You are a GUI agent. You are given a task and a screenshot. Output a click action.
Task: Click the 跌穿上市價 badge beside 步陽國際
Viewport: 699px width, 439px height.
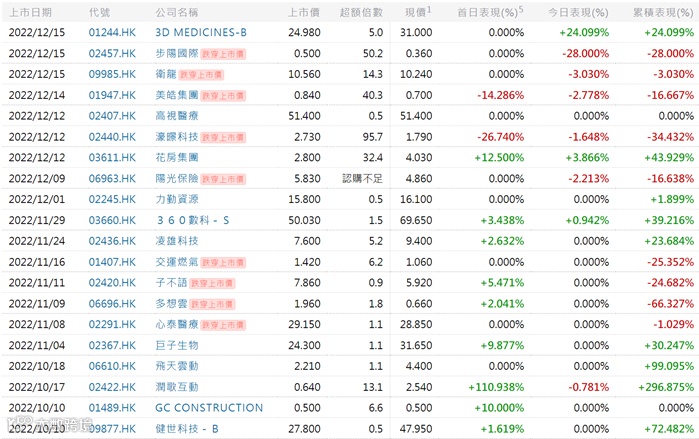click(223, 54)
